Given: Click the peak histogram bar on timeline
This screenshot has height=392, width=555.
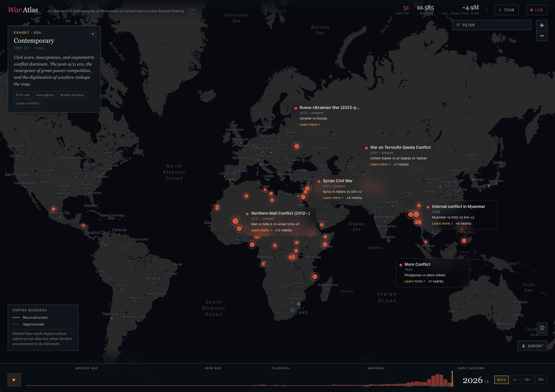Looking at the screenshot, I should [437, 380].
